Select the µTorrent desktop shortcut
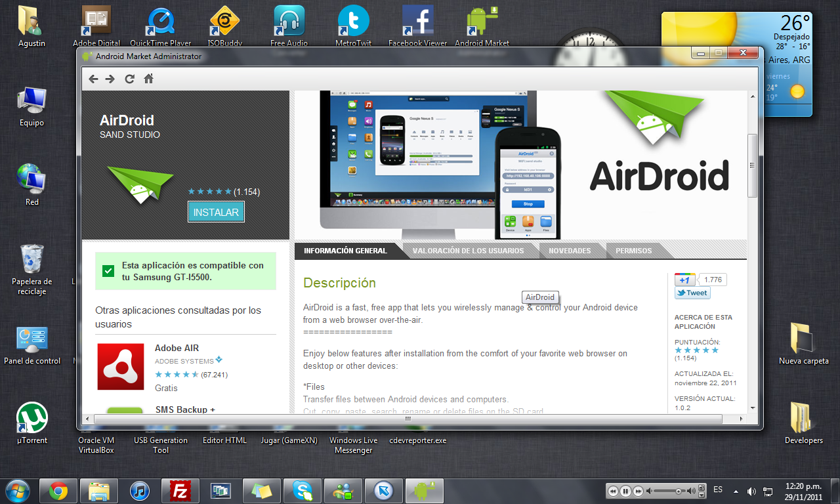 tap(31, 423)
